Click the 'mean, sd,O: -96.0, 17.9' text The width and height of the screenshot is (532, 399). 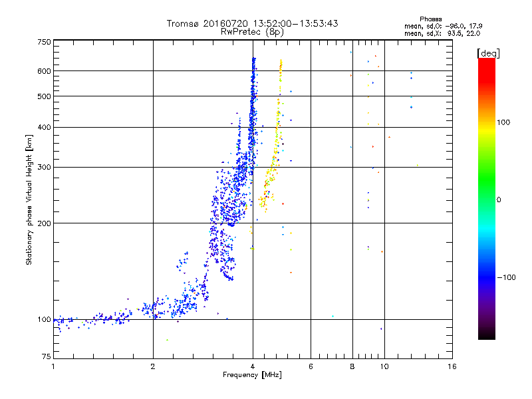[x=443, y=26]
